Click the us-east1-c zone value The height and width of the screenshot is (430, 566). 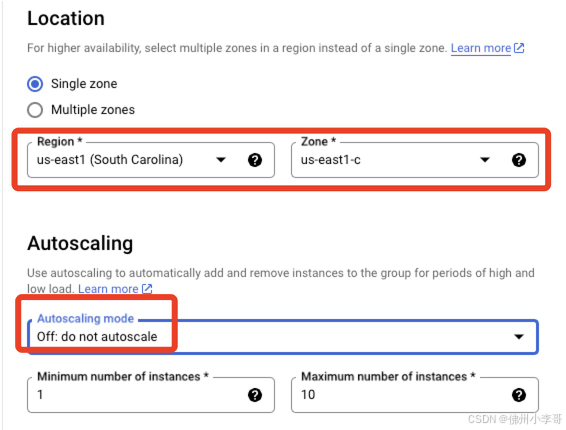pos(331,160)
